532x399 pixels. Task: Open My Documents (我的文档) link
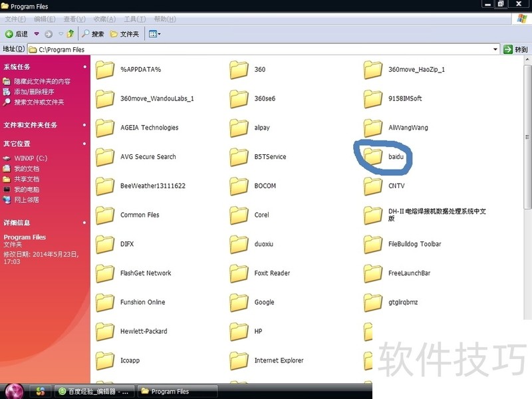[27, 169]
